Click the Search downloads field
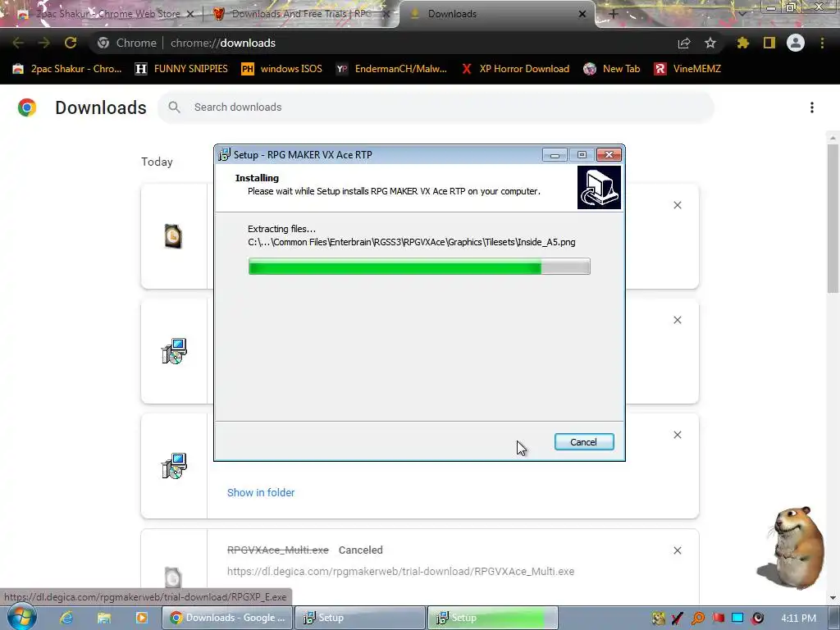Screen dimensions: 840x630 tap(436, 107)
